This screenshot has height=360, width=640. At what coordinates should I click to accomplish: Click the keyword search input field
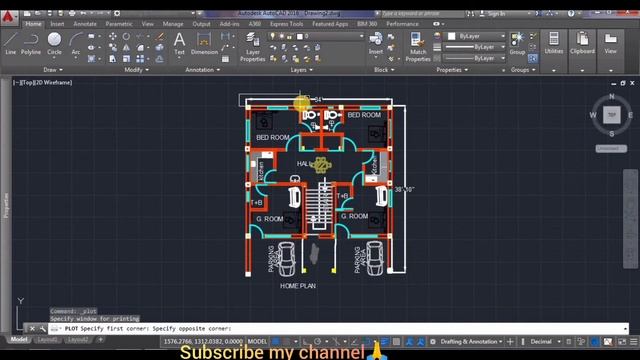tap(422, 13)
